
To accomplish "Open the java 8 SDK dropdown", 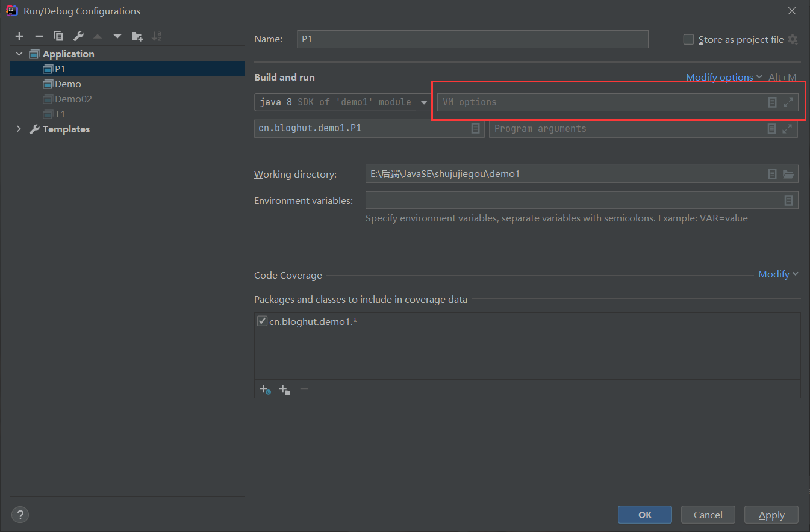I will (x=425, y=102).
